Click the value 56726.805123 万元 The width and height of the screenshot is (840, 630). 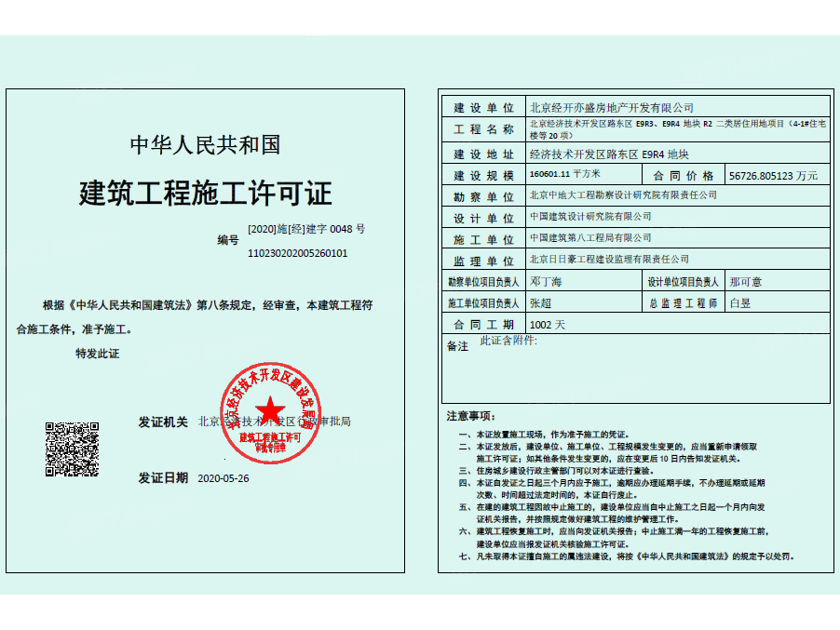tap(773, 176)
